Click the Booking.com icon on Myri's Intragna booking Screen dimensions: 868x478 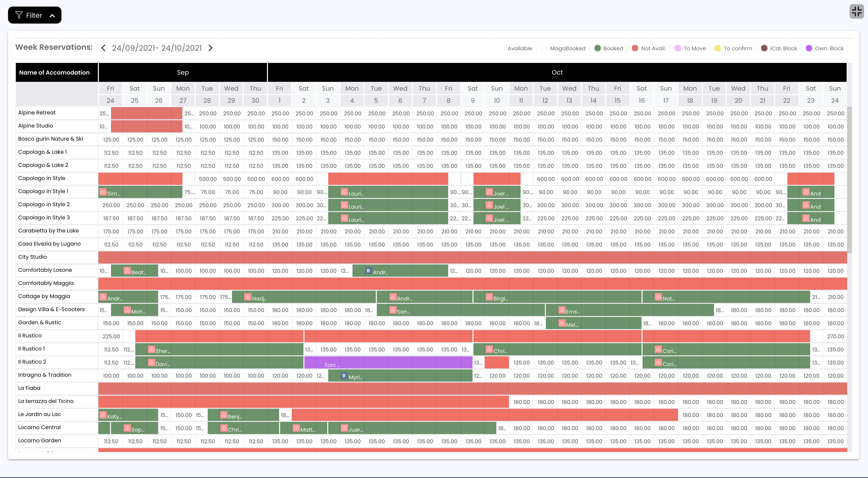(344, 375)
